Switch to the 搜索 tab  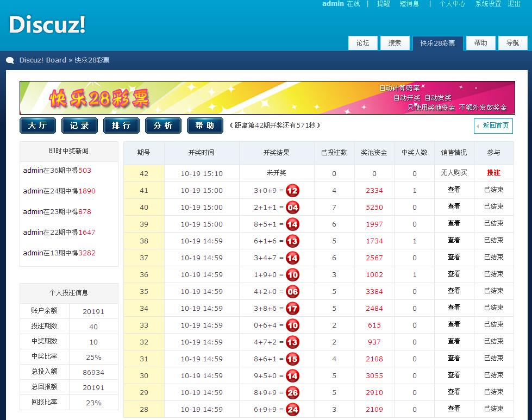[x=395, y=43]
